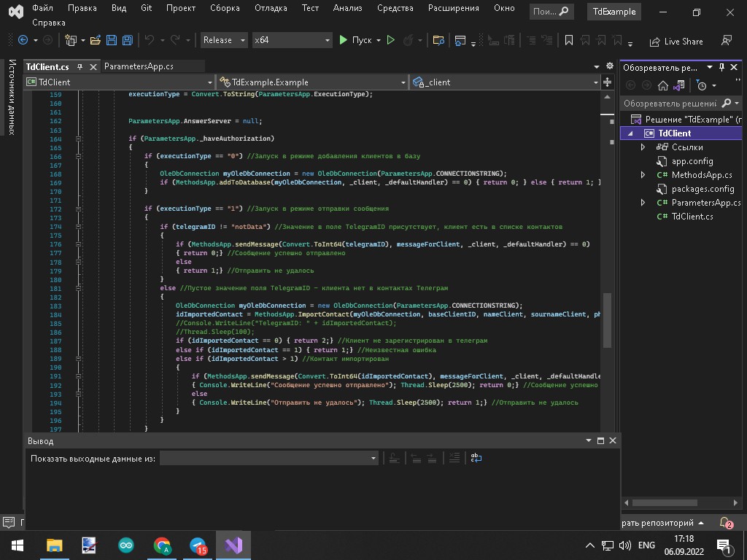Viewport: 747px width, 560px height.
Task: Click the Home icon in Solution Explorer
Action: click(662, 85)
